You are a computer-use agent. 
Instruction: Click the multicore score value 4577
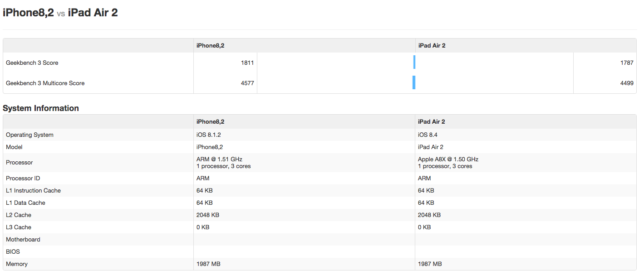click(247, 83)
